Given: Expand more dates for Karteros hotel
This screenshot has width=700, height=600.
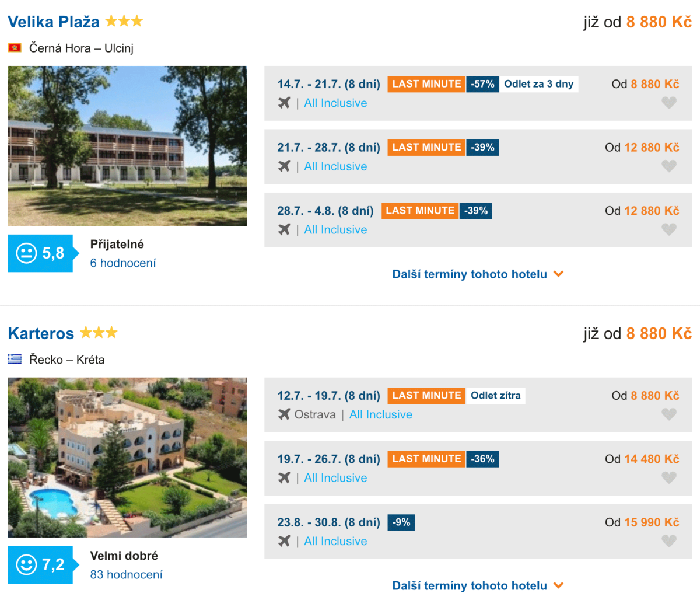Looking at the screenshot, I should [477, 586].
